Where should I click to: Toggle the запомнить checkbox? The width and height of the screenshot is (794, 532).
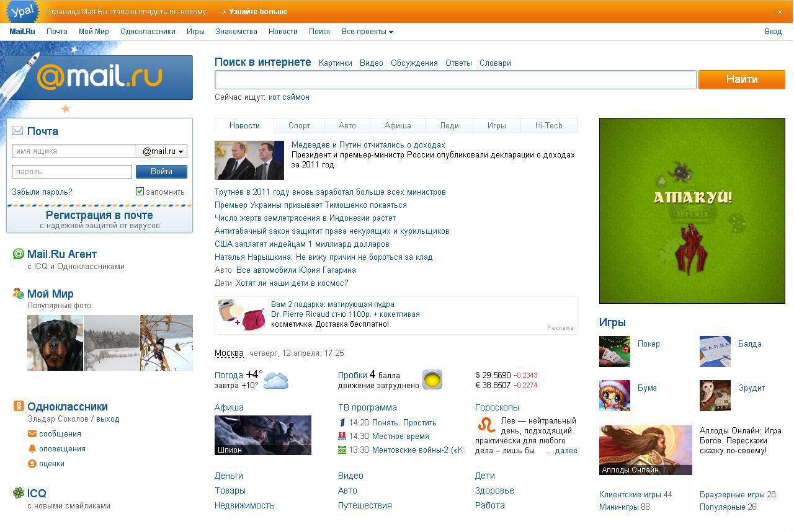coord(140,192)
